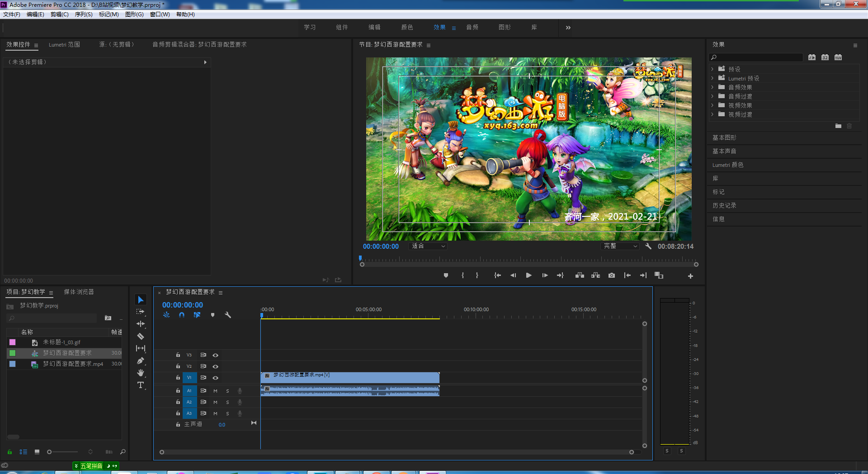
Task: Open the zoom level dropdown showing 适合
Action: coord(428,246)
